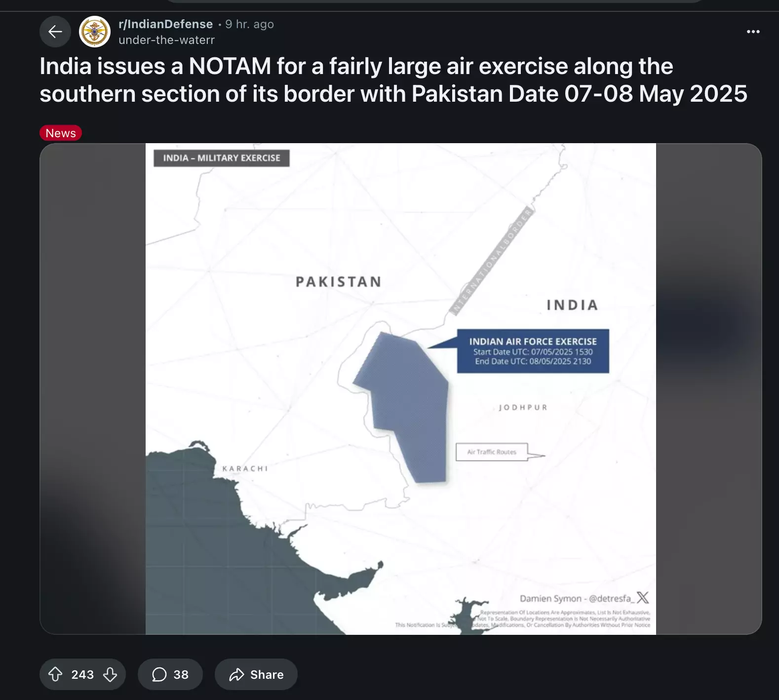Open the r/IndianDefense community link

(166, 24)
